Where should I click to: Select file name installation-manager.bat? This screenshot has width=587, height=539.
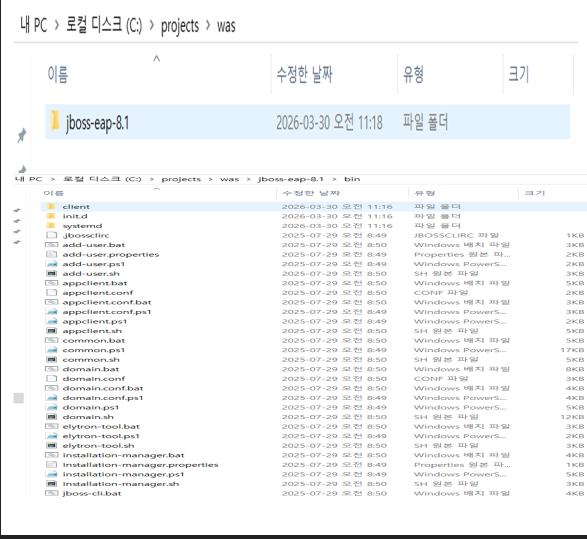[x=123, y=455]
